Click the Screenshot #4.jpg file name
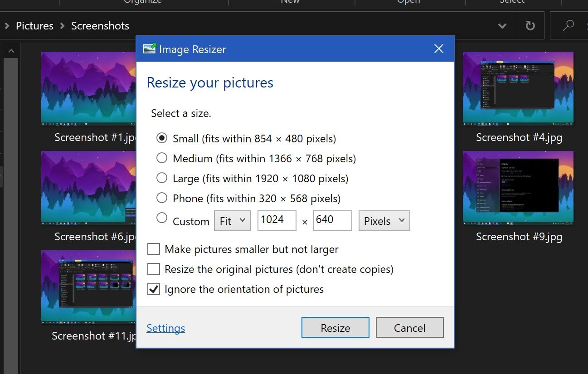Viewport: 588px width, 374px height. click(x=519, y=137)
